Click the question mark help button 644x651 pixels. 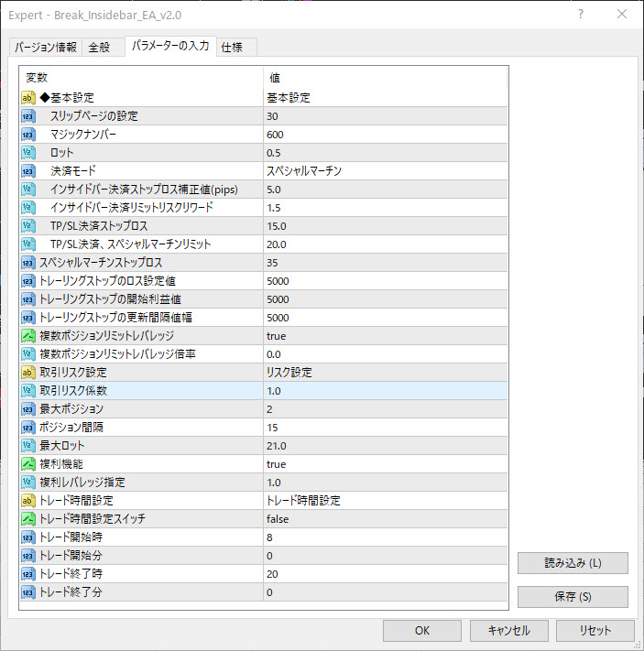[581, 14]
